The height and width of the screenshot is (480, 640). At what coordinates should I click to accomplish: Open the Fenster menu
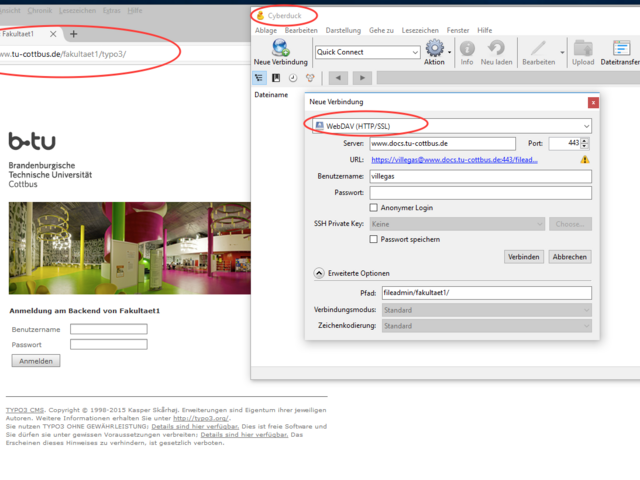[458, 30]
